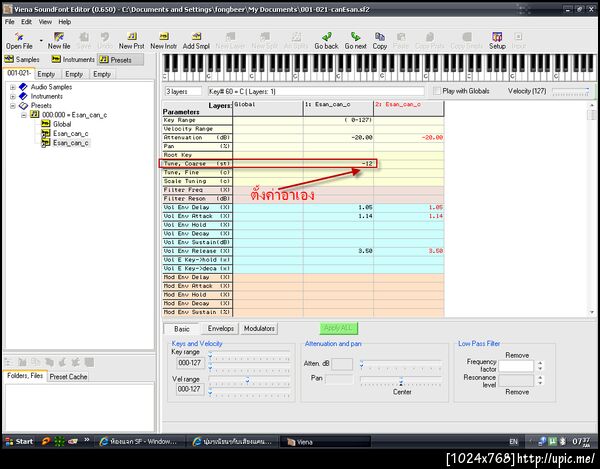Image resolution: width=600 pixels, height=469 pixels.
Task: Click the New Prst toolbar icon
Action: [x=131, y=41]
